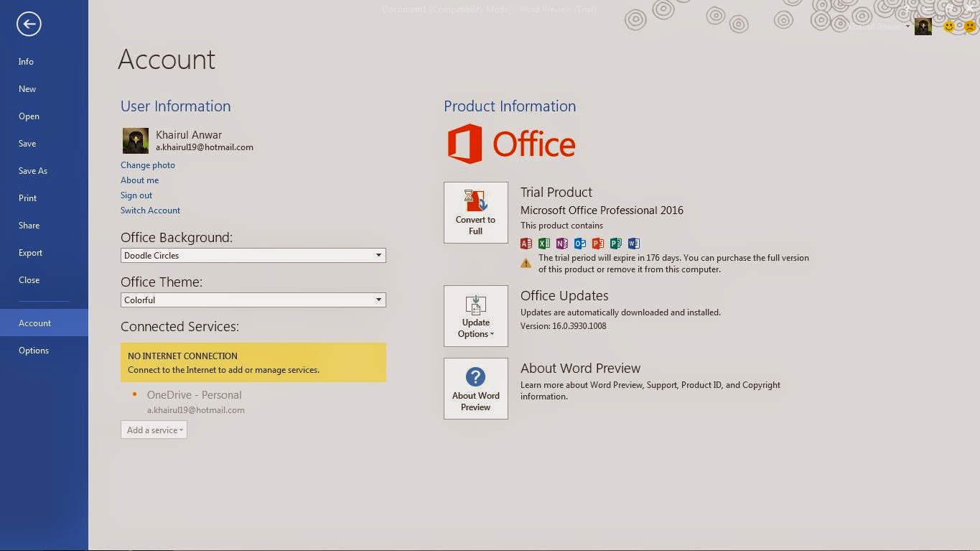Screen dimensions: 980x551
Task: Click the Sign out link
Action: tap(136, 195)
